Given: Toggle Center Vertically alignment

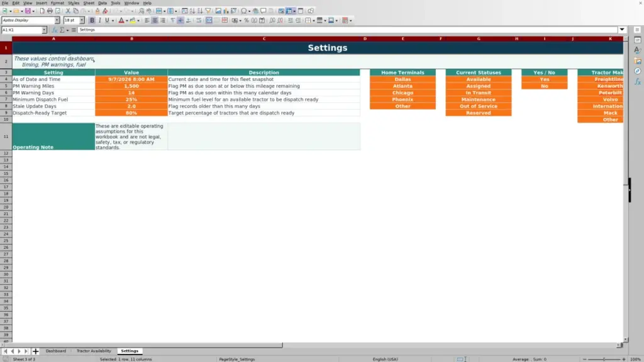Looking at the screenshot, I should [180, 20].
